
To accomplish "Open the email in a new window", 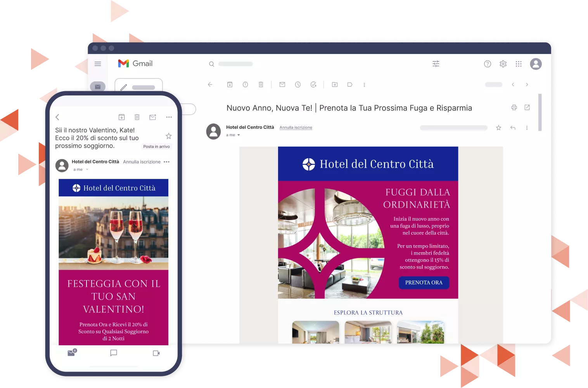I will point(527,107).
